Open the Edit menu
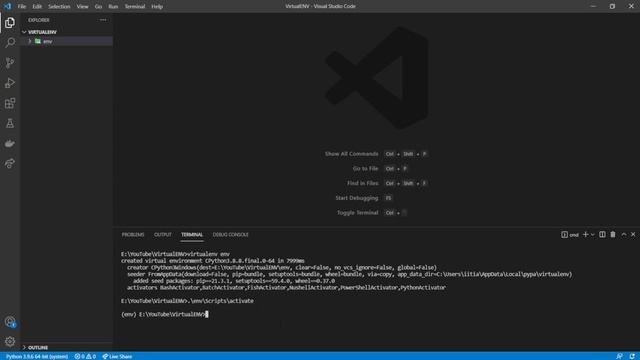 click(x=37, y=7)
